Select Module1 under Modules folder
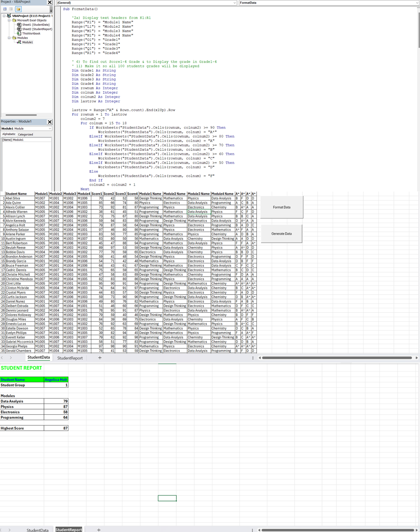The image size is (420, 532). 27,42
